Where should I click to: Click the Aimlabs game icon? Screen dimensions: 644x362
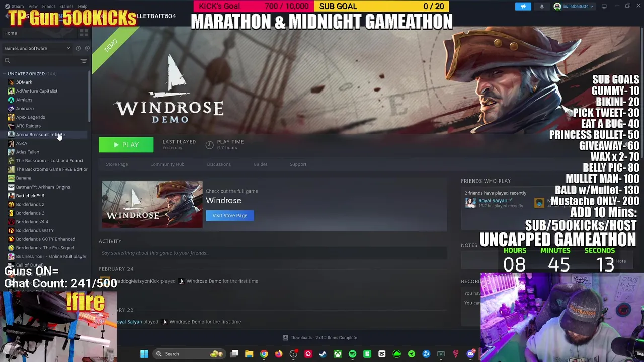(11, 100)
